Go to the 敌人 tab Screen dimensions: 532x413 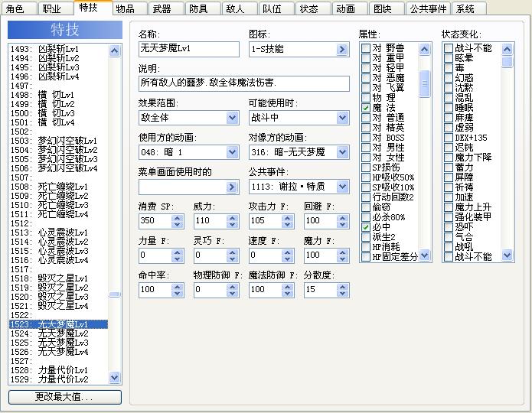[239, 9]
